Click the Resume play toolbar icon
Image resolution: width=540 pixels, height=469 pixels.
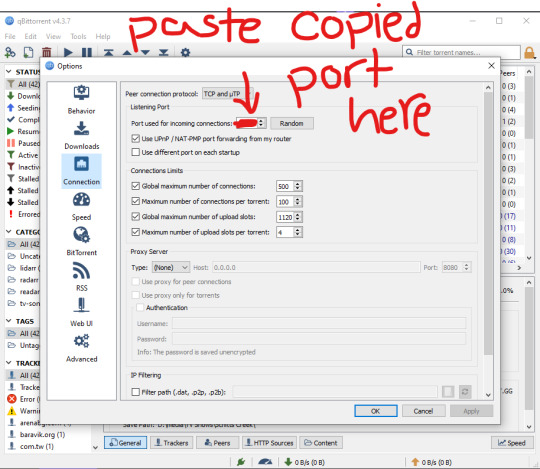68,53
